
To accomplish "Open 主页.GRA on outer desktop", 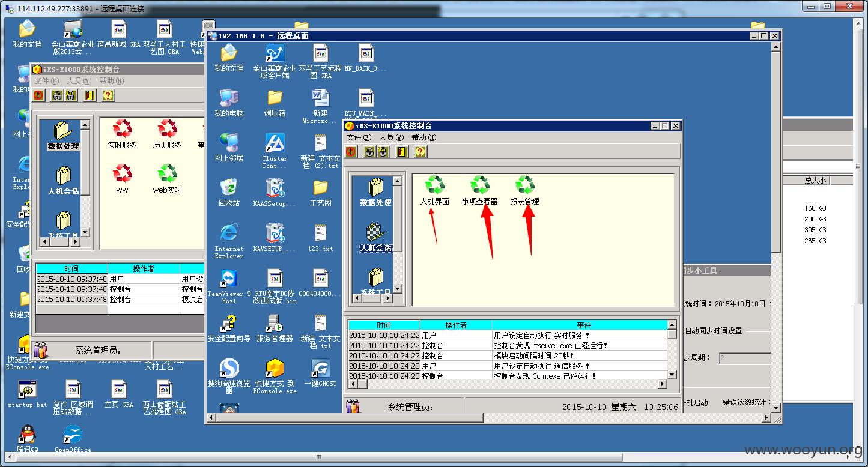I will point(118,394).
